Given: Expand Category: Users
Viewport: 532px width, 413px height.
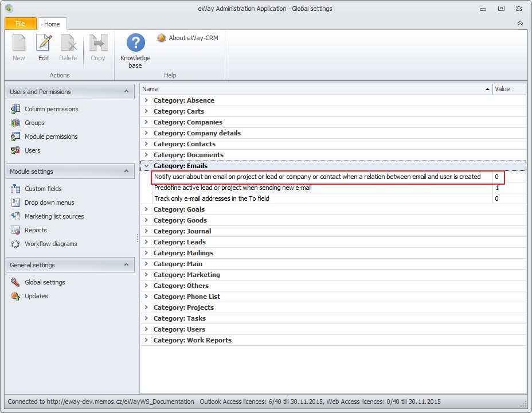Looking at the screenshot, I should click(x=146, y=329).
